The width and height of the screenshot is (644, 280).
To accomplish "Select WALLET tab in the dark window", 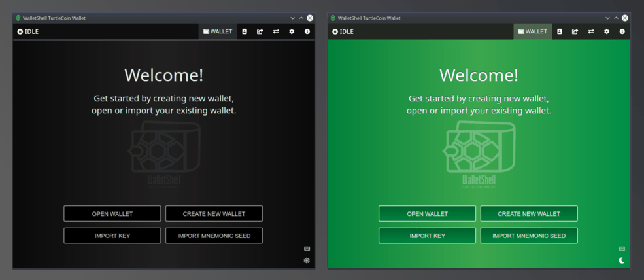I will (218, 31).
